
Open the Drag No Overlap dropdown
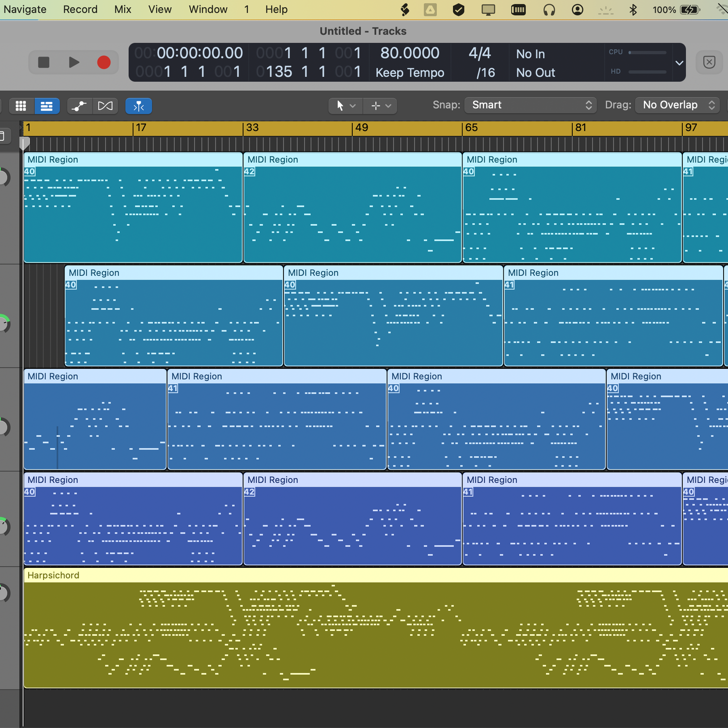coord(678,105)
